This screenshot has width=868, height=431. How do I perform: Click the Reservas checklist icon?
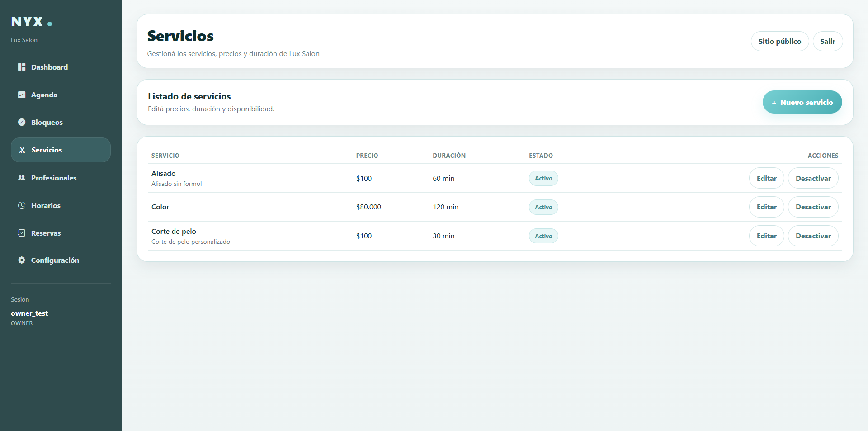point(22,233)
